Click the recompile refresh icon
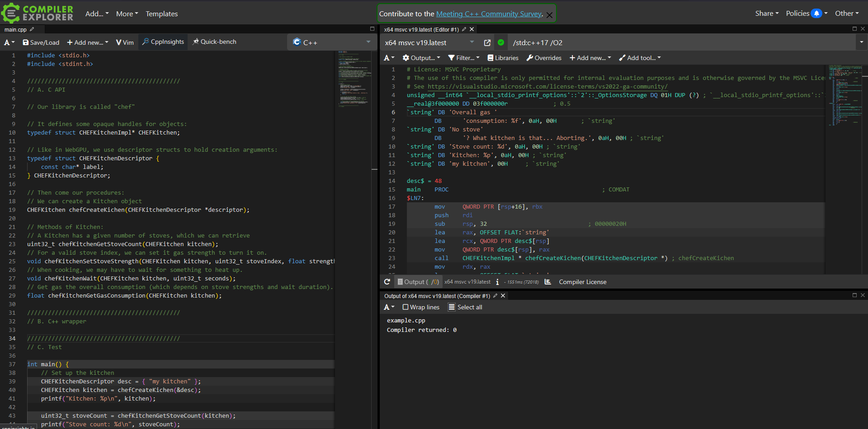The image size is (868, 429). [x=387, y=282]
